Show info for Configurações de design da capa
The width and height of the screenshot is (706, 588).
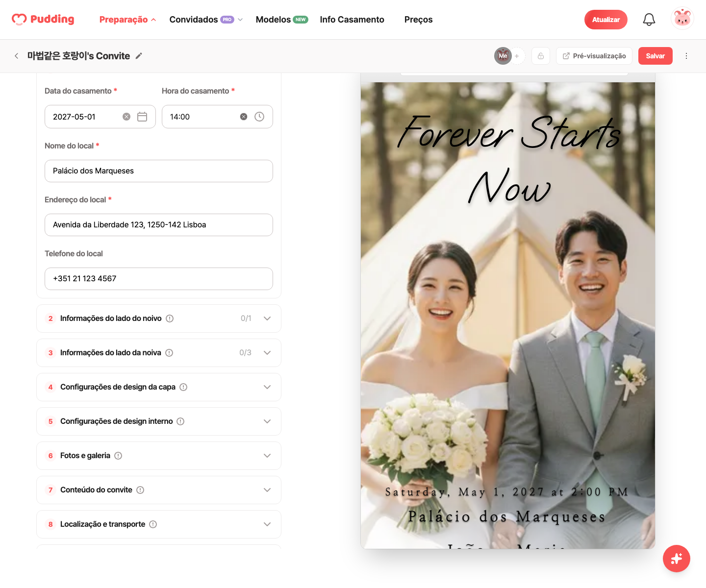tap(183, 387)
